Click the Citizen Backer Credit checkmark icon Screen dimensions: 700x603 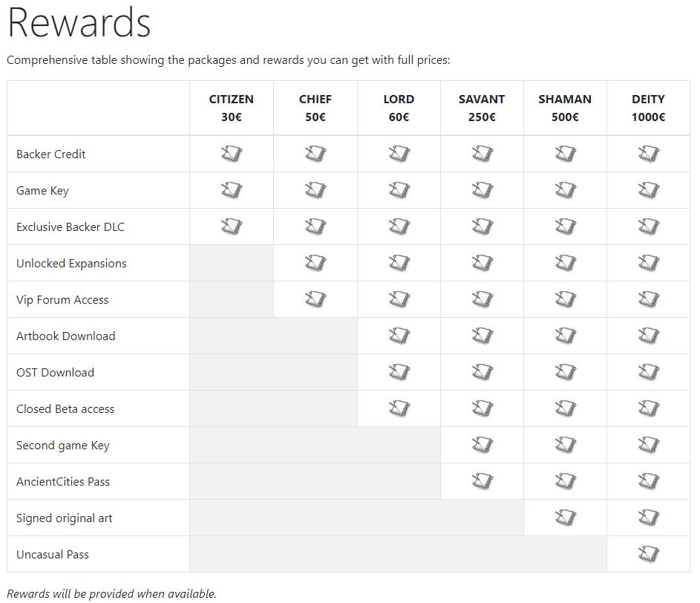[232, 154]
